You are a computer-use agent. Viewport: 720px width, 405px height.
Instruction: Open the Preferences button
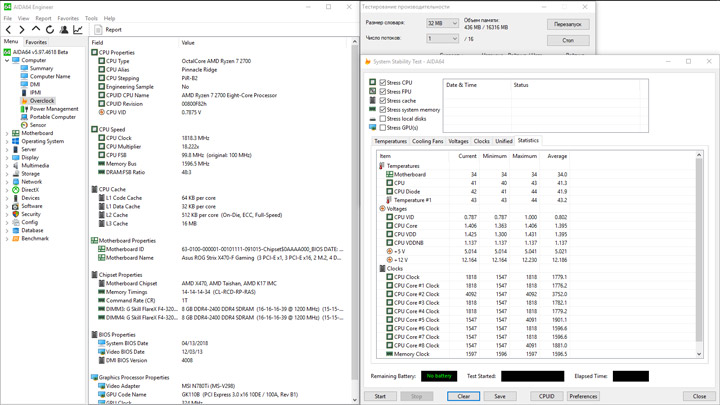tap(583, 396)
